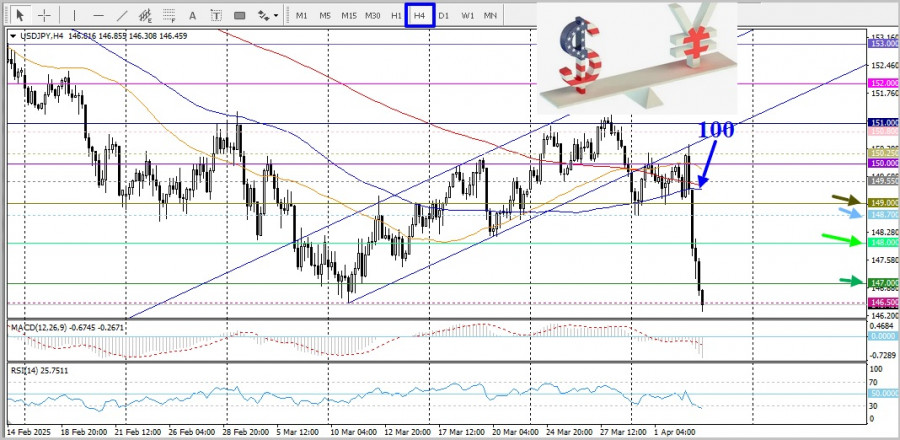Click the dollar and yen balance image

coord(637,57)
